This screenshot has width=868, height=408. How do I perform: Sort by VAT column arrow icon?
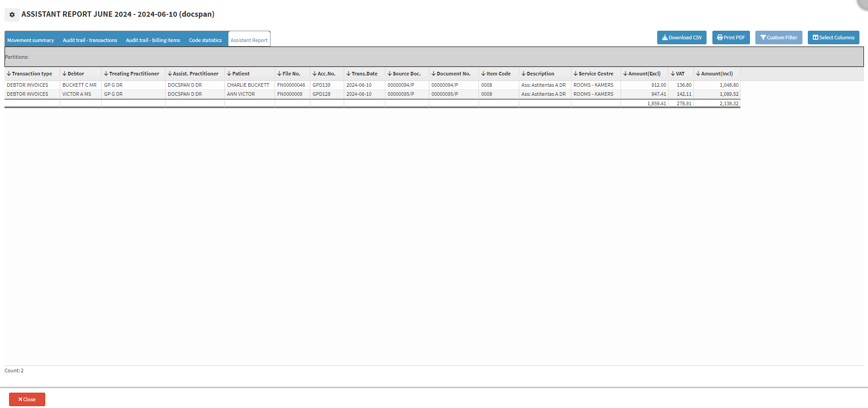click(673, 74)
